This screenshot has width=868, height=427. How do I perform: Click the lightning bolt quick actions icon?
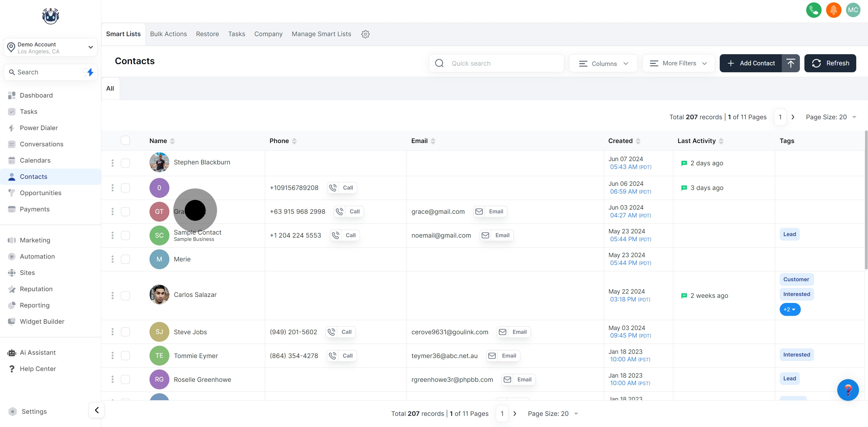(x=90, y=72)
